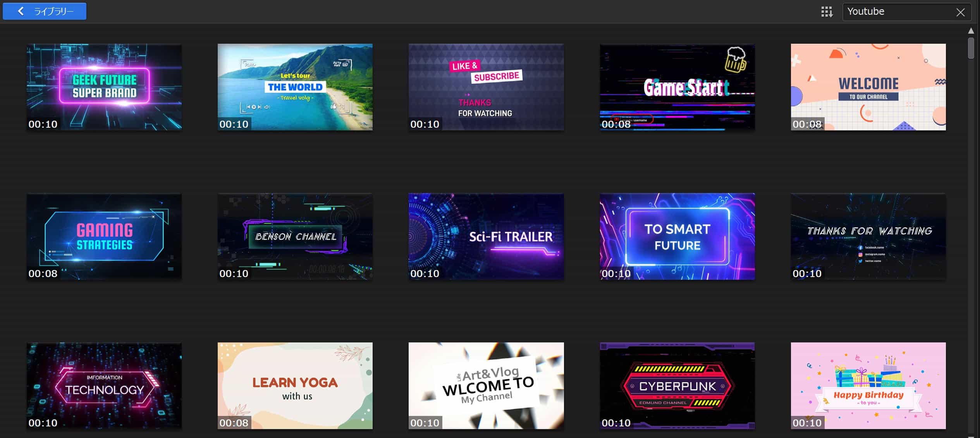The image size is (980, 438).
Task: Choose the Learn Yoga with us template
Action: point(295,385)
